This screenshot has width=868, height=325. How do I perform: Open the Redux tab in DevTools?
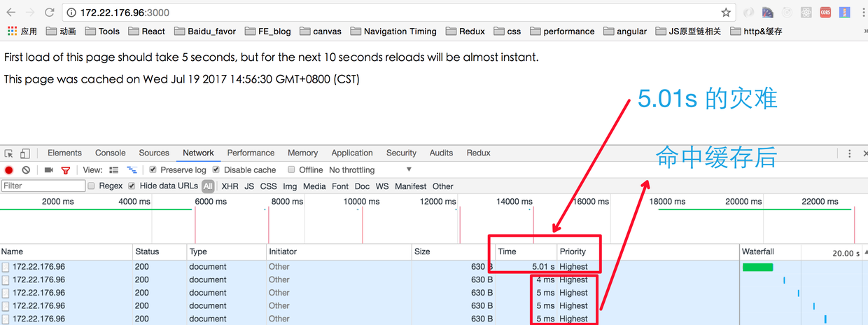tap(479, 153)
